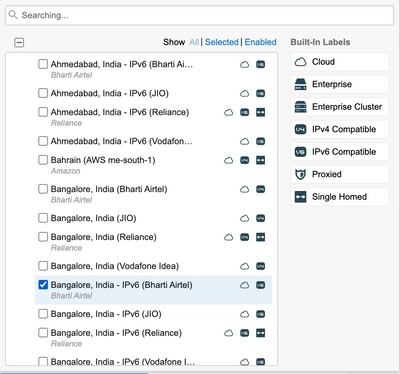
Task: Check Bangalore, India - IPv6 (Reliance) checkbox
Action: point(43,333)
